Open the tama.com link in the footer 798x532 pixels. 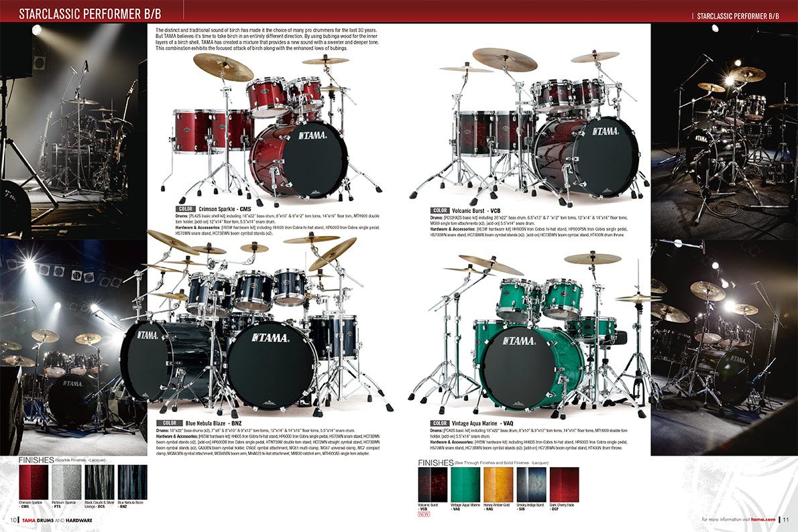tap(763, 519)
